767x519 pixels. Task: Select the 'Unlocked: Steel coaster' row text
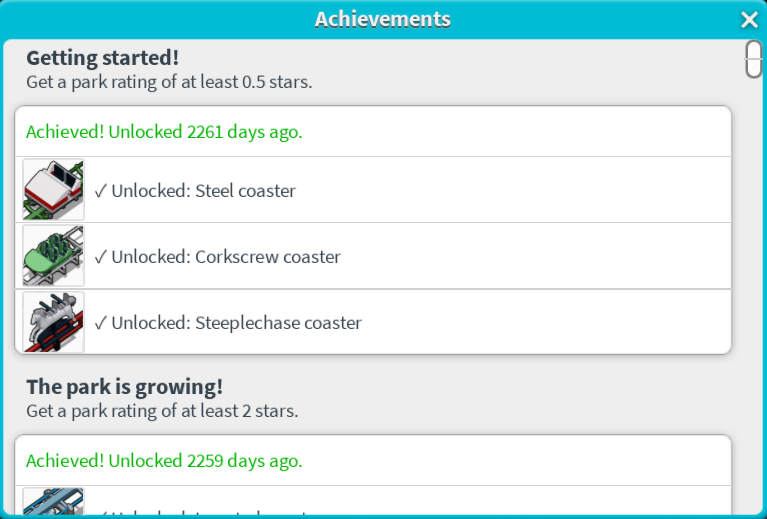pos(203,190)
